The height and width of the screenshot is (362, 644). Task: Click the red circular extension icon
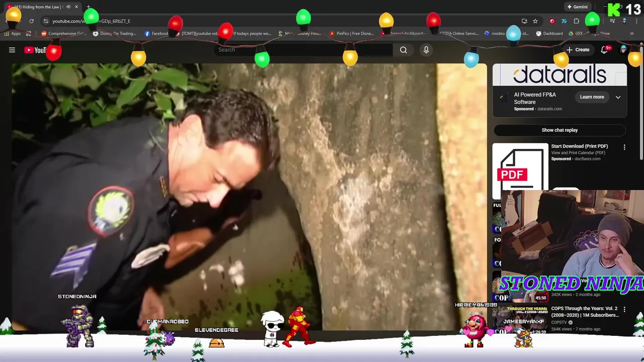coord(552,21)
